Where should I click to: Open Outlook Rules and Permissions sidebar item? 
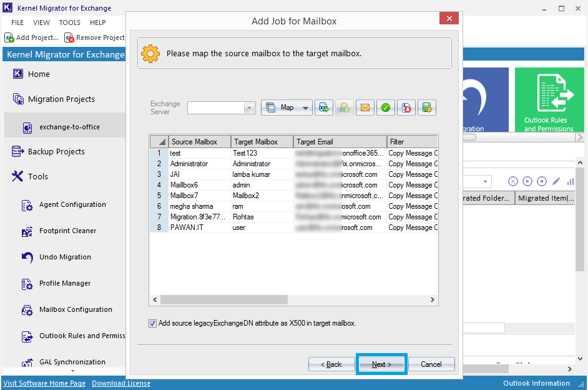73,336
